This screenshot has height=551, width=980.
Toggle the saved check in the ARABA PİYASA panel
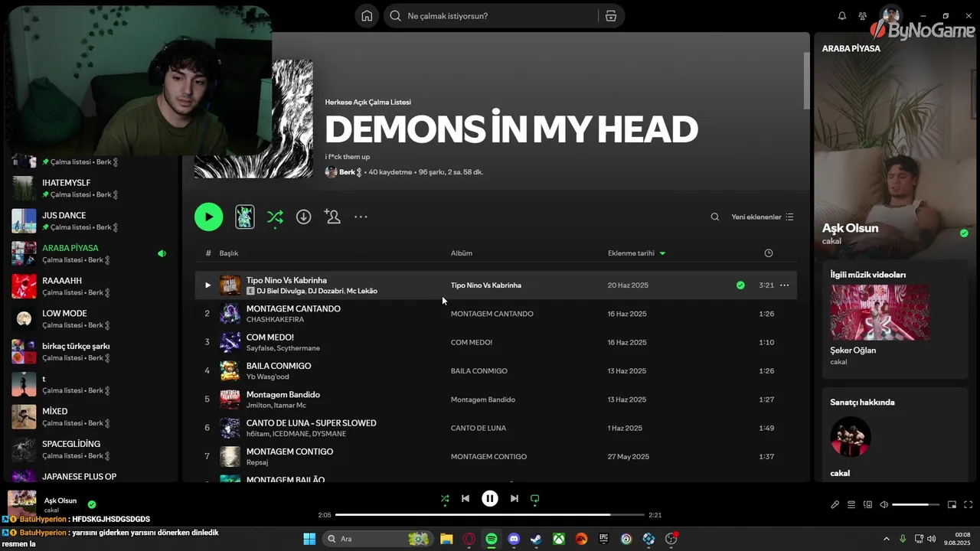[964, 233]
